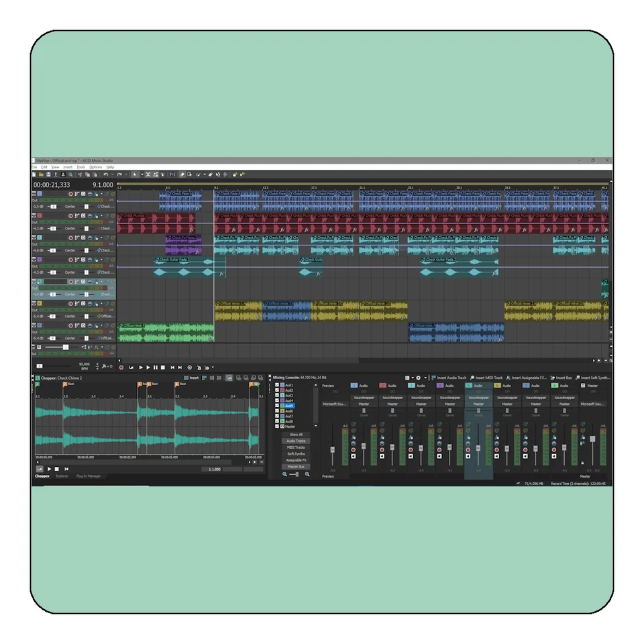The image size is (644, 644).
Task: Mute the first track in the track list
Action: pos(90,194)
